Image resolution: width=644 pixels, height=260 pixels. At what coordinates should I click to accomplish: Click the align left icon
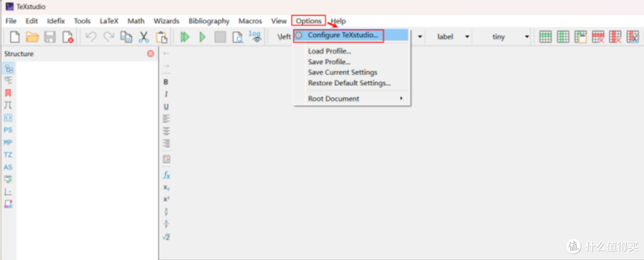pos(166,119)
